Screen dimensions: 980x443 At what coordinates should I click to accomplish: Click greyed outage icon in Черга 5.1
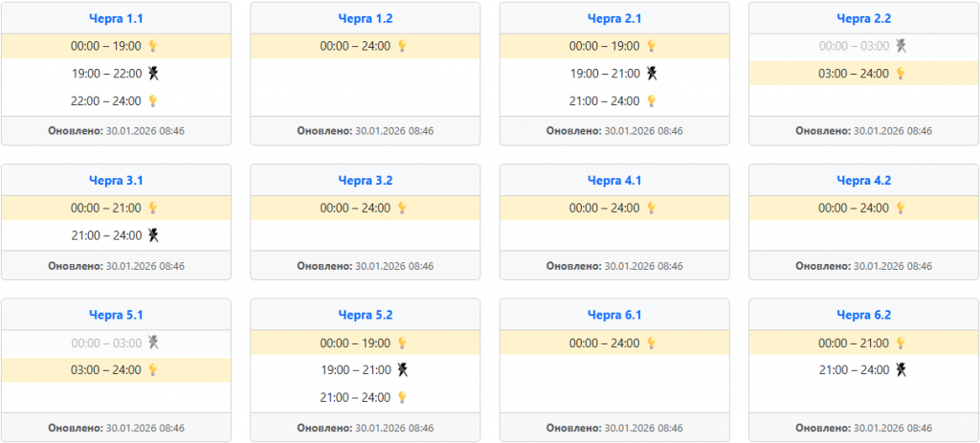click(152, 343)
